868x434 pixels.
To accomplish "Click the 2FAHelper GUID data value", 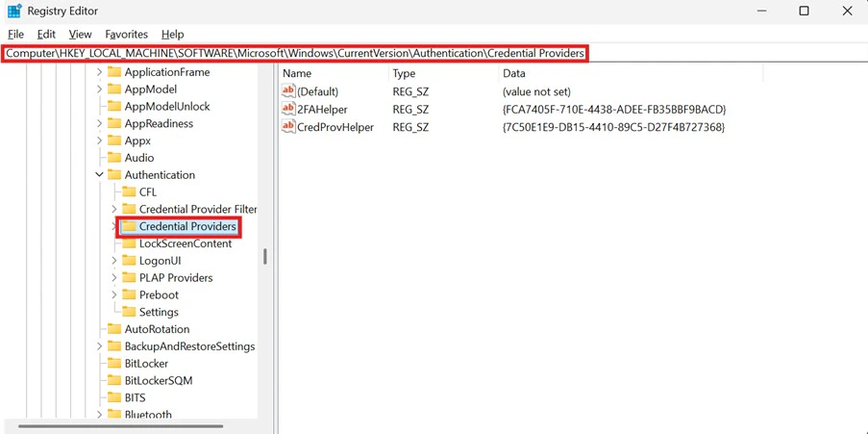I will [614, 110].
